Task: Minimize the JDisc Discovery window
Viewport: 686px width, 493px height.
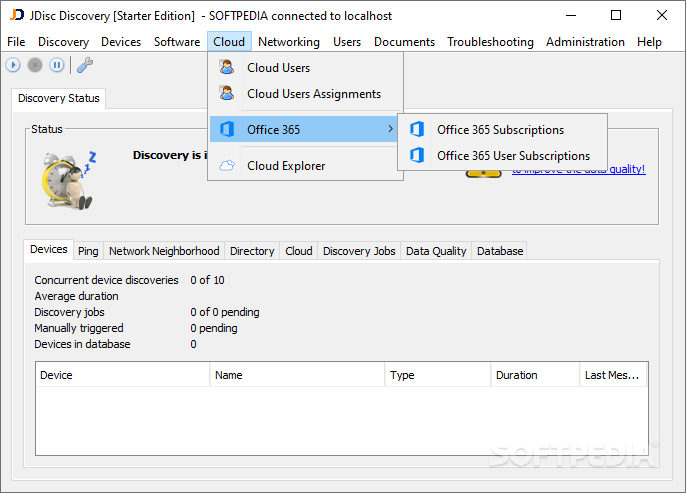Action: coord(571,15)
